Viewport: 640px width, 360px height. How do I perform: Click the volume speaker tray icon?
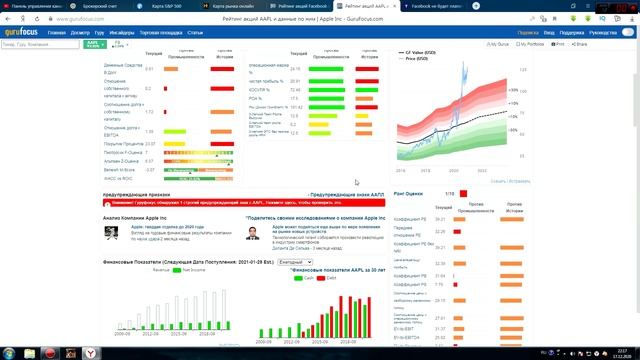click(572, 353)
